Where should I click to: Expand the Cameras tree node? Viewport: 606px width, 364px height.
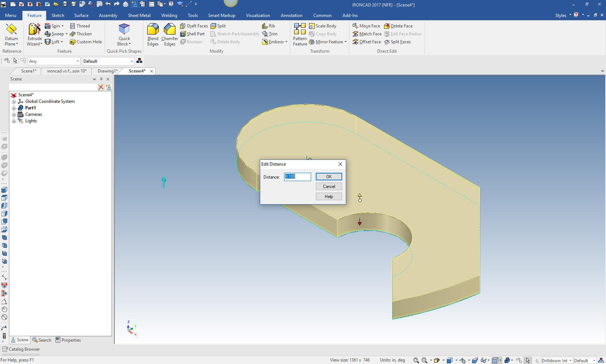point(14,114)
